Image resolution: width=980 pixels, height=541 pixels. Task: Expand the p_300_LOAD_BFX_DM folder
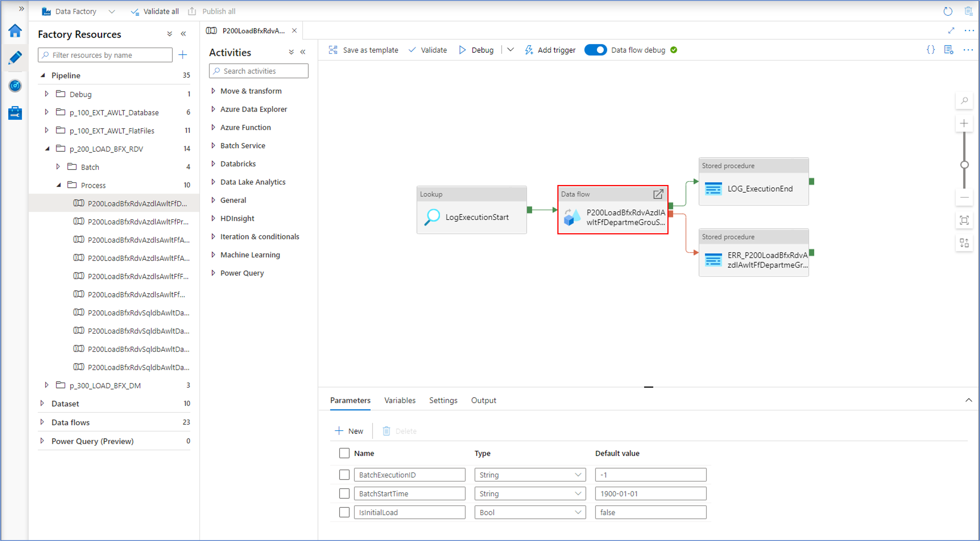point(46,385)
